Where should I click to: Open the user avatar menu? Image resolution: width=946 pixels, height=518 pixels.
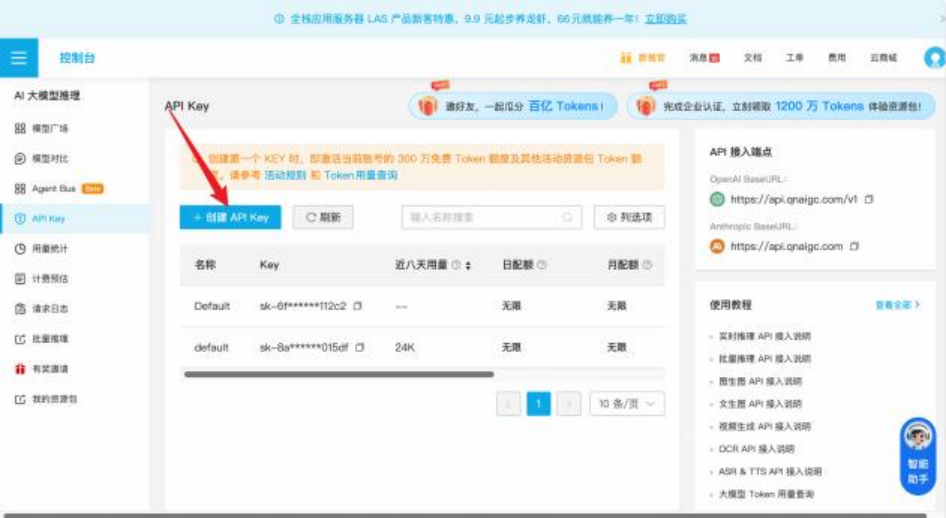click(935, 58)
